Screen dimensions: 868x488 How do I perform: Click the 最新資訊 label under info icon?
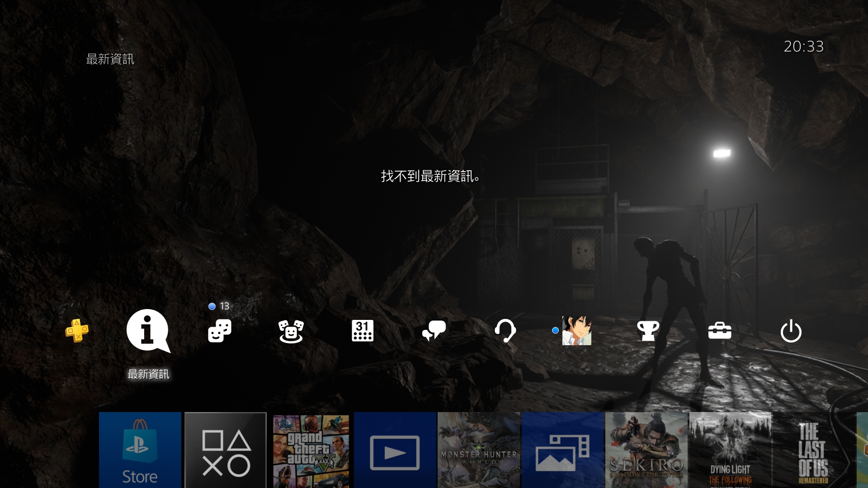click(148, 374)
